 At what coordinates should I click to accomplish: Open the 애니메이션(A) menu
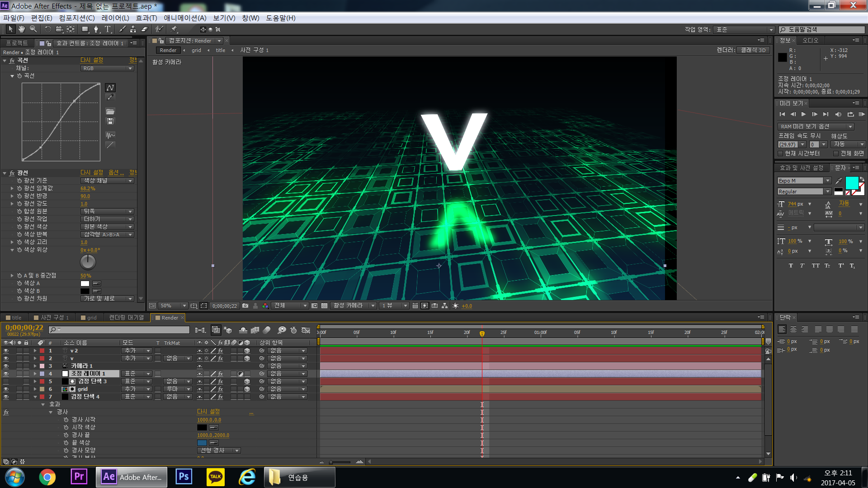pyautogui.click(x=185, y=18)
